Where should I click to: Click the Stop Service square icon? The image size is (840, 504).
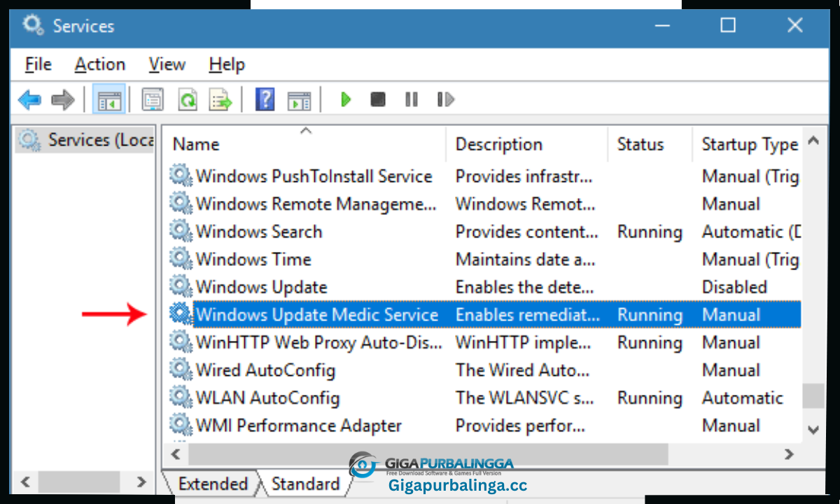point(378,100)
